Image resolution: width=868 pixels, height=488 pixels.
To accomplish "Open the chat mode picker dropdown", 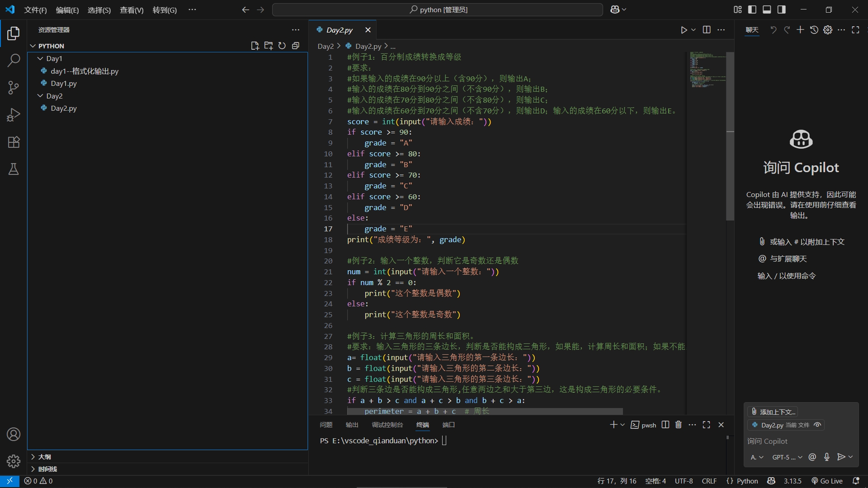I will [757, 457].
